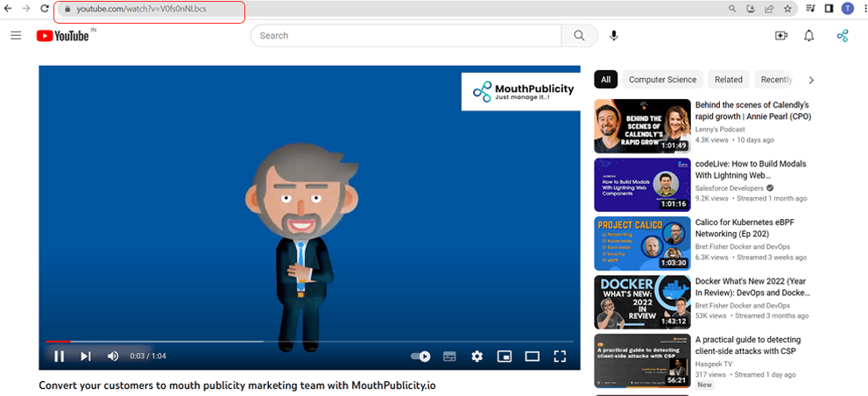Toggle the browser side panel icon
This screenshot has width=868, height=396.
(829, 9)
